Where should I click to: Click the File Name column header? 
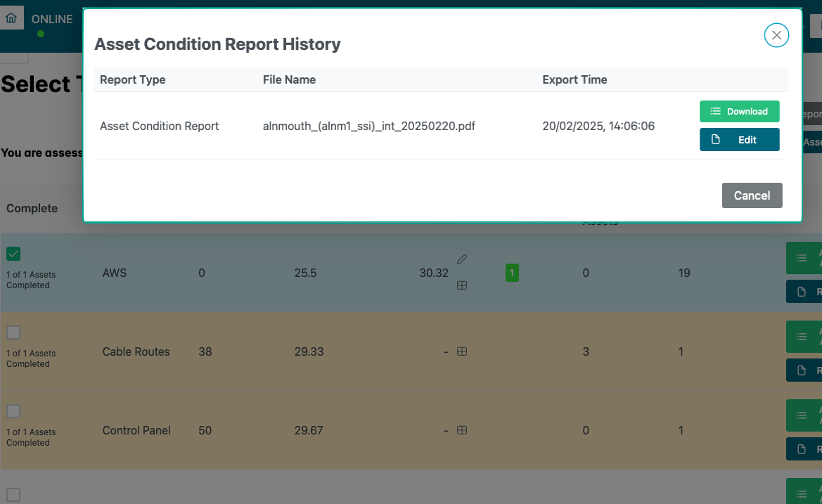(x=289, y=79)
